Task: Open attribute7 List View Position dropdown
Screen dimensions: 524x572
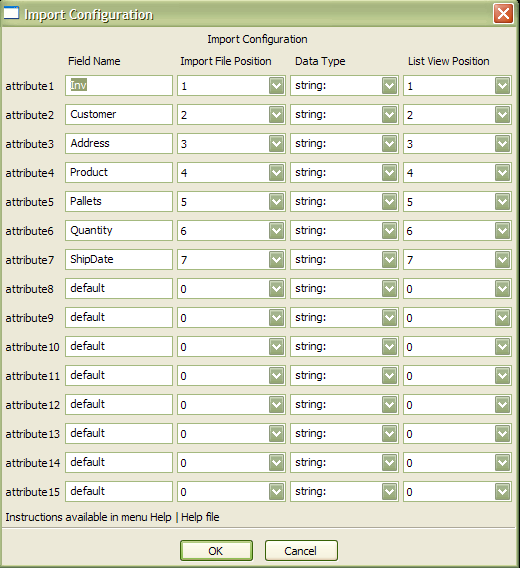Action: pos(502,259)
